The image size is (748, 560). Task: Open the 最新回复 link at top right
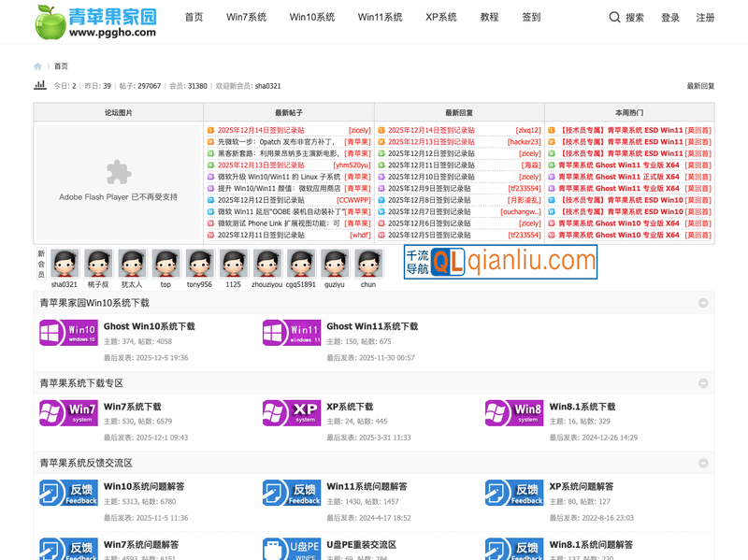click(700, 86)
